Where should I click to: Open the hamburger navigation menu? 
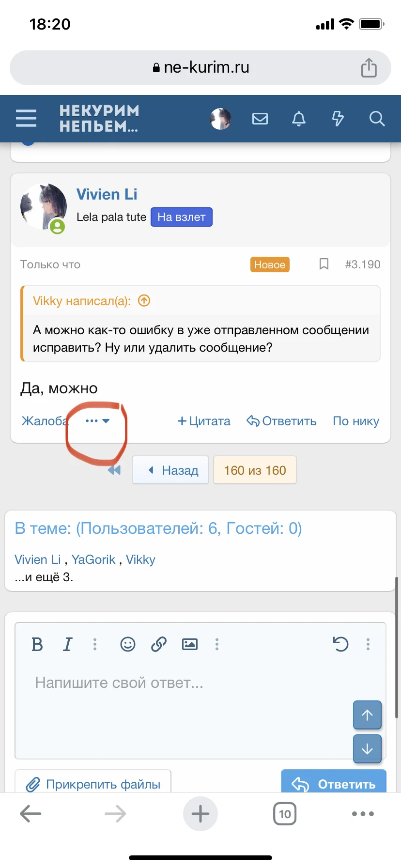[x=26, y=118]
